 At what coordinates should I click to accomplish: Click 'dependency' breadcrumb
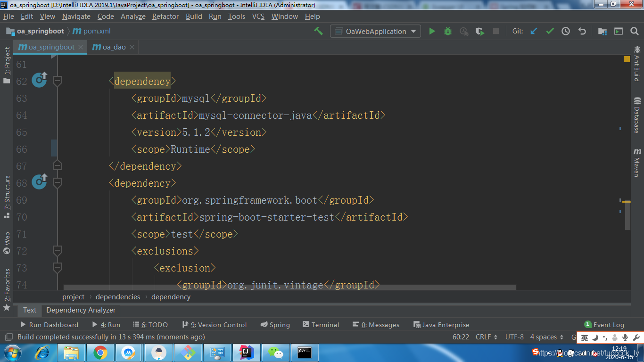171,297
